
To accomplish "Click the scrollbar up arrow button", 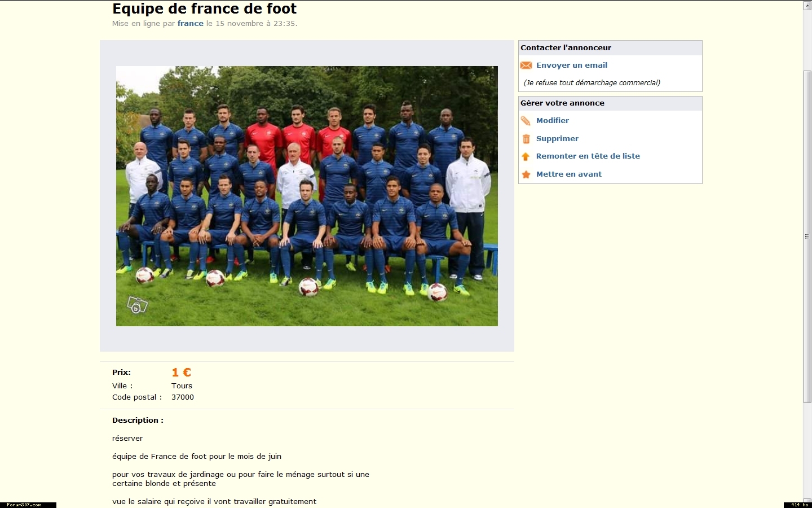I will 807,5.
